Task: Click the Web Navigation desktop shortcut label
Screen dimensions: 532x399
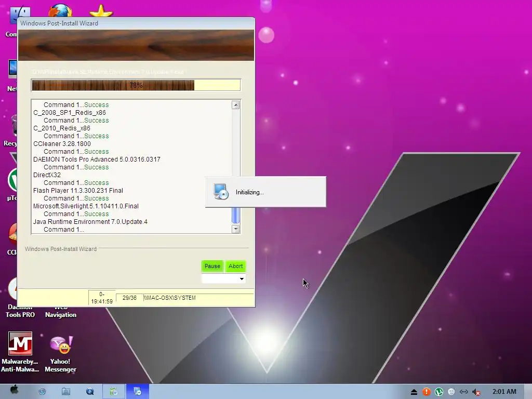Action: click(61, 312)
